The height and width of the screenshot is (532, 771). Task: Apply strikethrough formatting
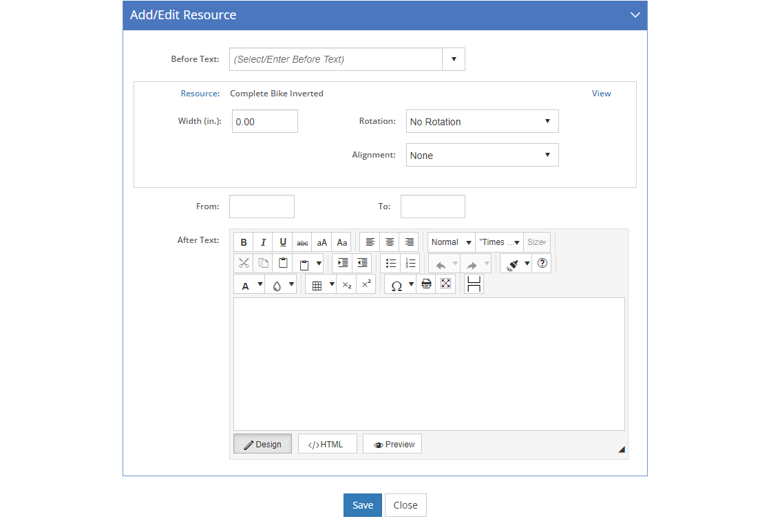302,242
